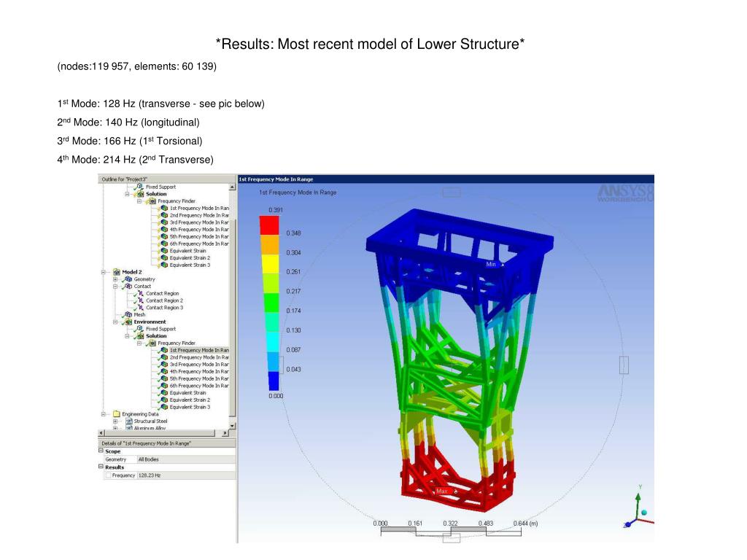This screenshot has width=747, height=560.
Task: Click the Model 2 node icon
Action: tap(116, 272)
